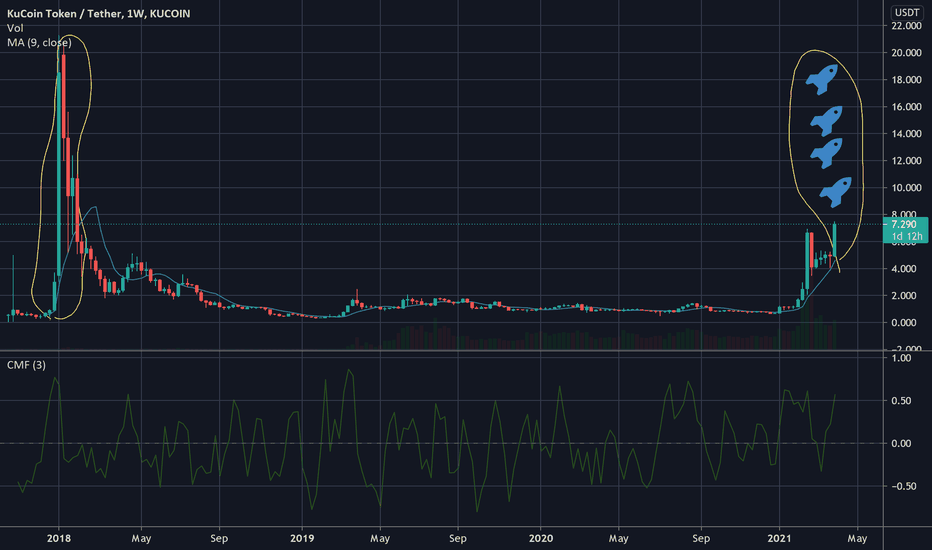Viewport: 932px width, 550px height.
Task: Click the 16.000 price axis label
Action: (906, 107)
